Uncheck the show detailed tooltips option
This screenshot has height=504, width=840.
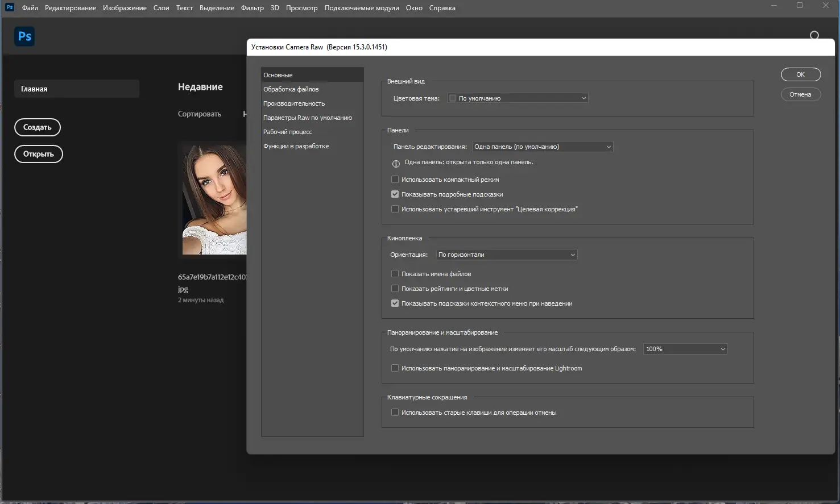(x=395, y=194)
